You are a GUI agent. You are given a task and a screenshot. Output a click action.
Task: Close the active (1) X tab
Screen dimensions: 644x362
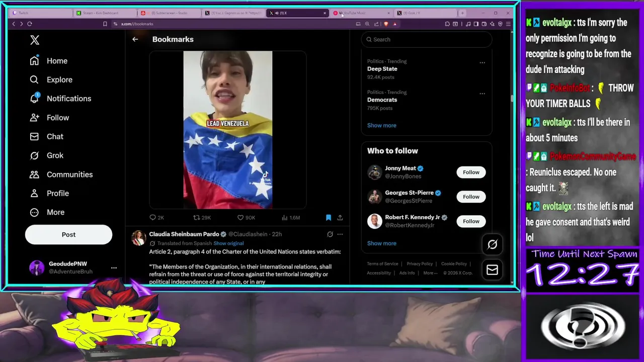coord(325,13)
